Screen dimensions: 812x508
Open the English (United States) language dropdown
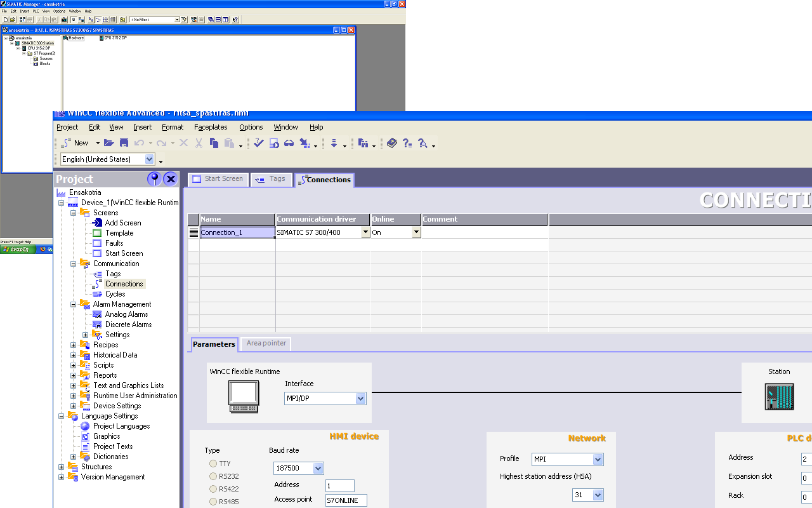click(150, 159)
